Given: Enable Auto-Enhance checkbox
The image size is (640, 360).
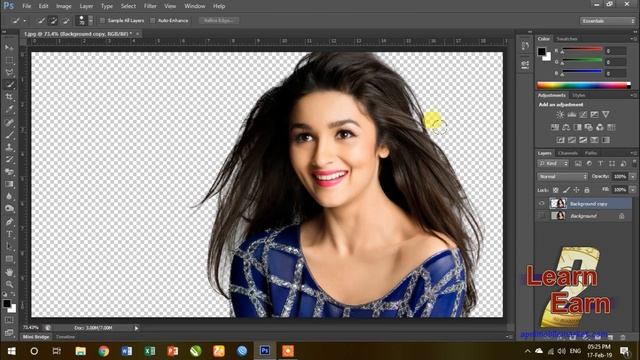Looking at the screenshot, I should [x=153, y=20].
